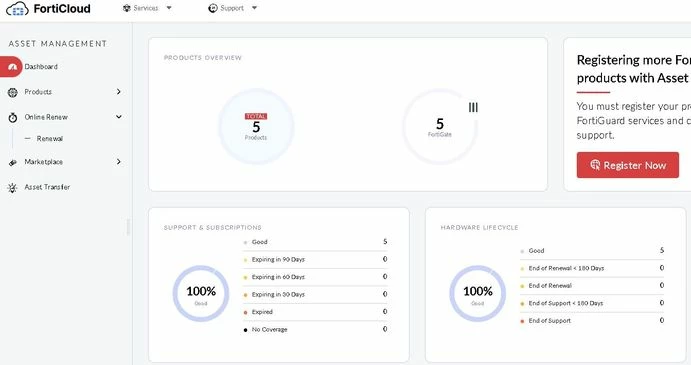Click the Products Overview heading
The image size is (691, 365).
pyautogui.click(x=203, y=58)
